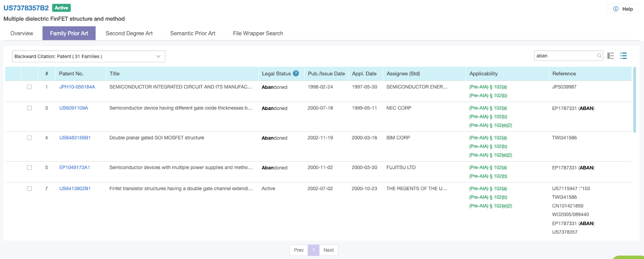Click the Reference column header

point(564,74)
